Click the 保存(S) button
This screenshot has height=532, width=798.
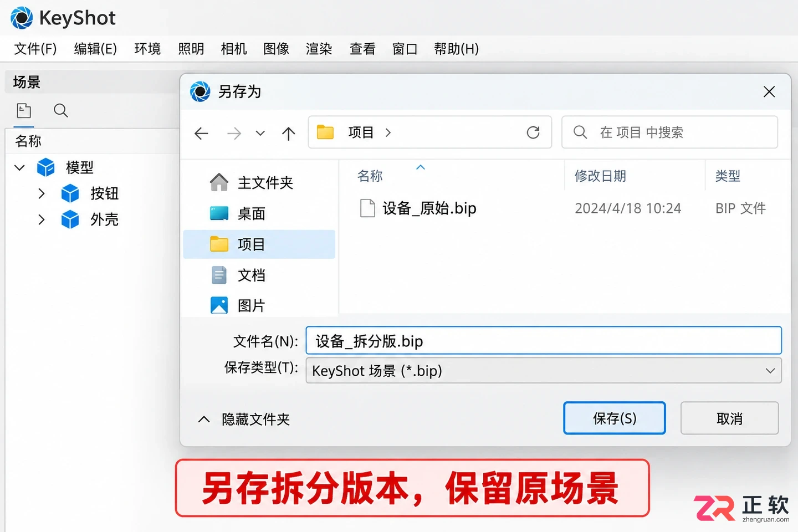(x=615, y=418)
